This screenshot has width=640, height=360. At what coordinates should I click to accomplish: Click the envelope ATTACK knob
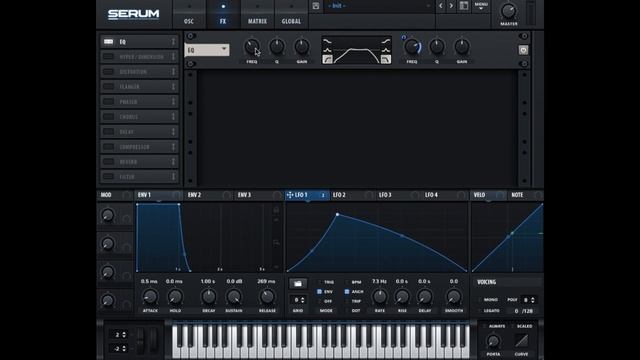[x=150, y=297]
